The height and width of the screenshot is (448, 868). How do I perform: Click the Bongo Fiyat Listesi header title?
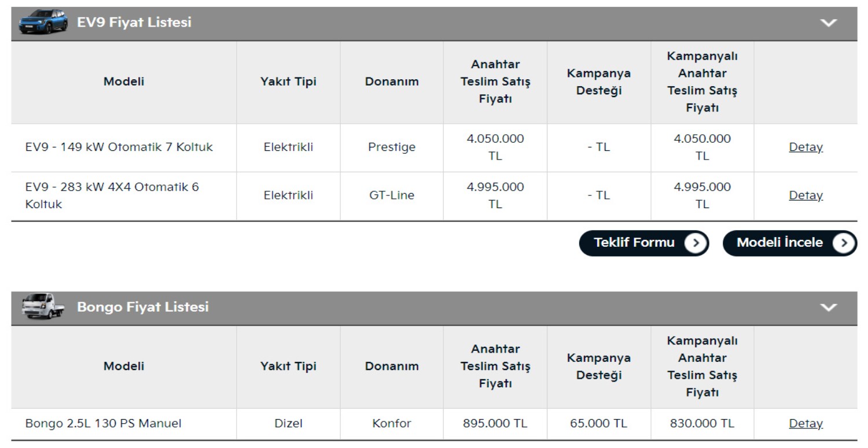[x=143, y=307]
